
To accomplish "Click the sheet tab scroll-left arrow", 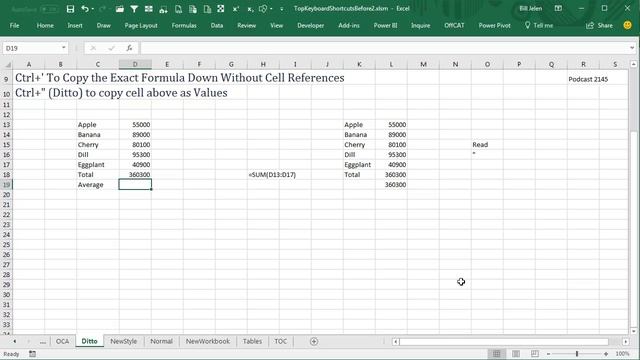I will click(x=15, y=342).
